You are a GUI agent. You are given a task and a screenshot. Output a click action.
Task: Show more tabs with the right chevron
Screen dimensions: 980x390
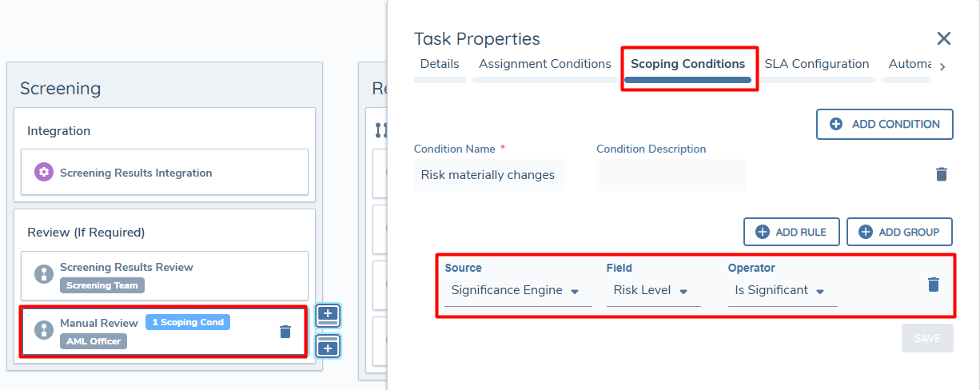(x=942, y=67)
